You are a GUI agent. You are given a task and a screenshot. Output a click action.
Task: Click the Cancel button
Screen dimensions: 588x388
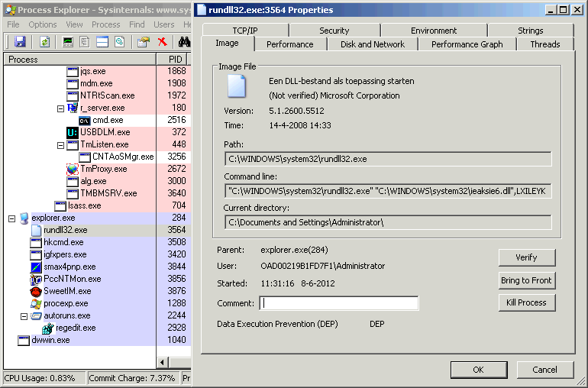click(545, 370)
